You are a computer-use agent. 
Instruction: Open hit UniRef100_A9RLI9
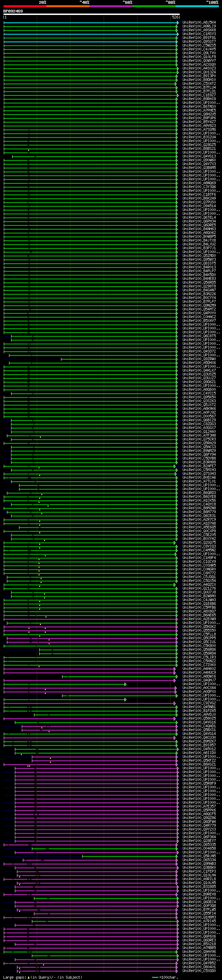click(199, 26)
